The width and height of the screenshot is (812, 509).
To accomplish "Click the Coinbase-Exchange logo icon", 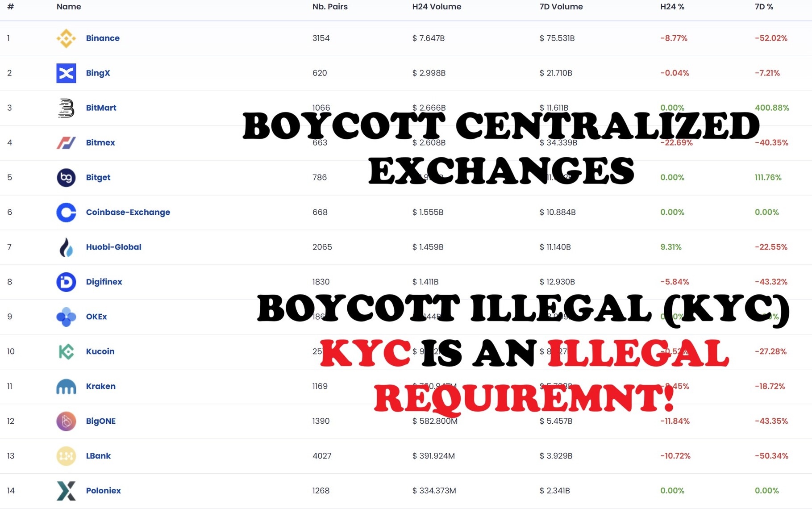I will click(66, 213).
